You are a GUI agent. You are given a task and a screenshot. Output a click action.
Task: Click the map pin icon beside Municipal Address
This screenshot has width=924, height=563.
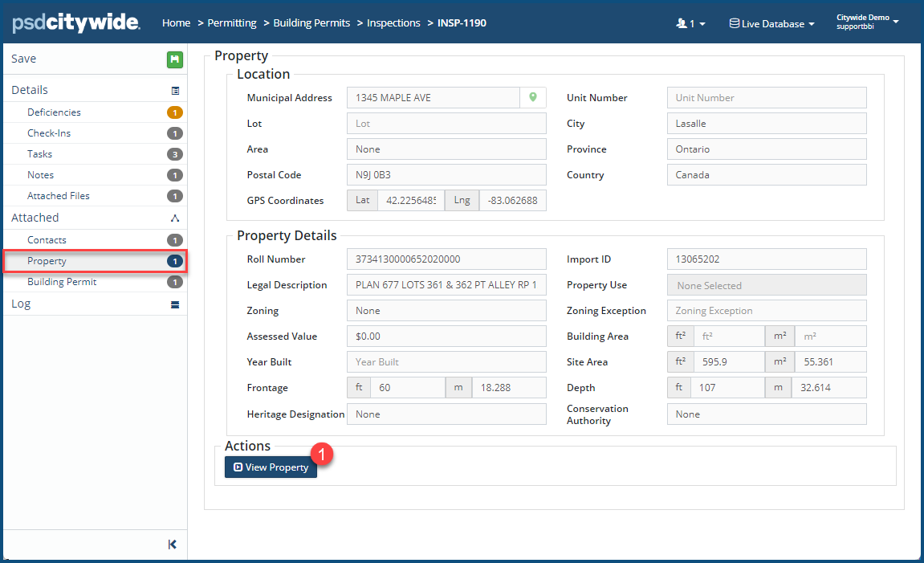[x=533, y=97]
